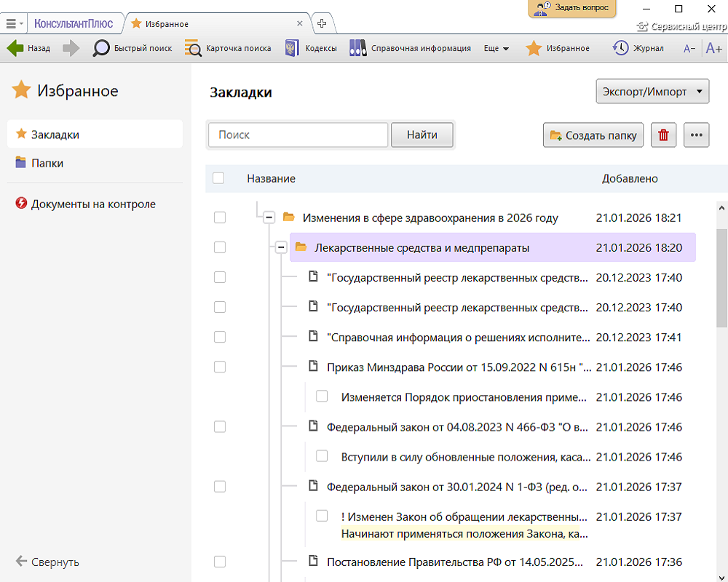
Task: Open the search card icon
Action: [193, 49]
